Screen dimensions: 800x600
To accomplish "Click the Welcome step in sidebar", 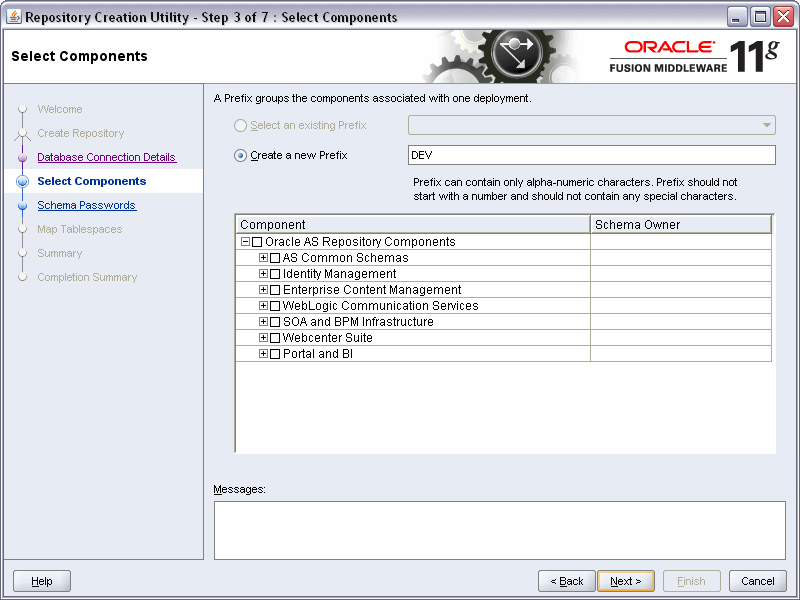I will coord(60,109).
